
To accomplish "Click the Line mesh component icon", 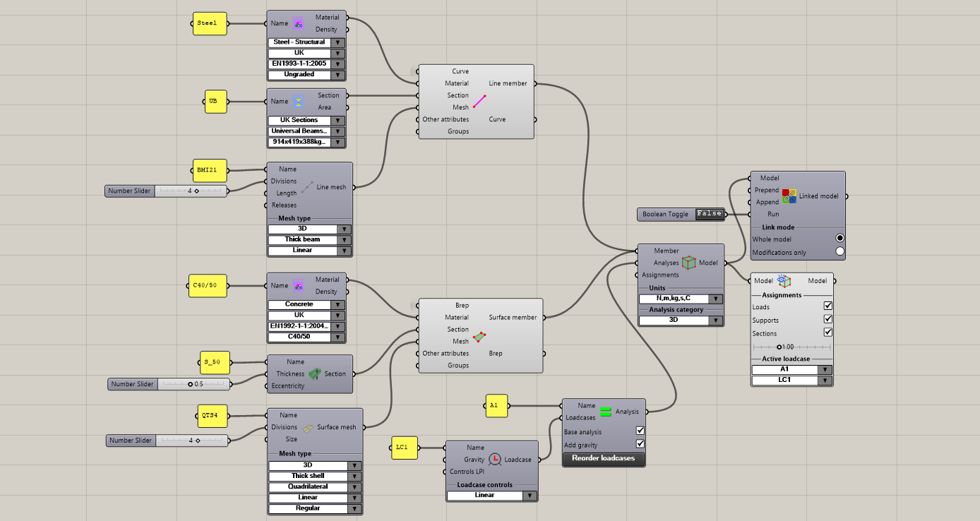I will (307, 187).
